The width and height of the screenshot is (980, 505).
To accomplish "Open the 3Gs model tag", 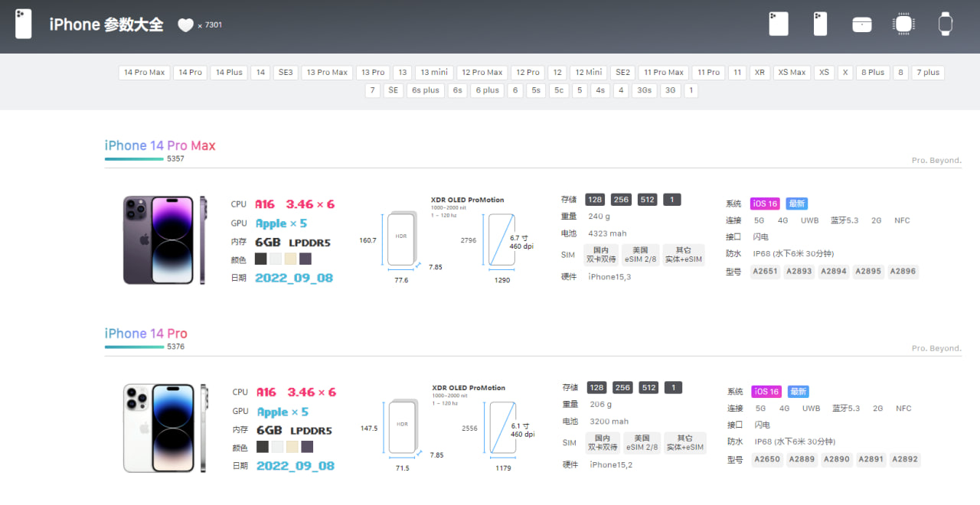I will point(645,90).
